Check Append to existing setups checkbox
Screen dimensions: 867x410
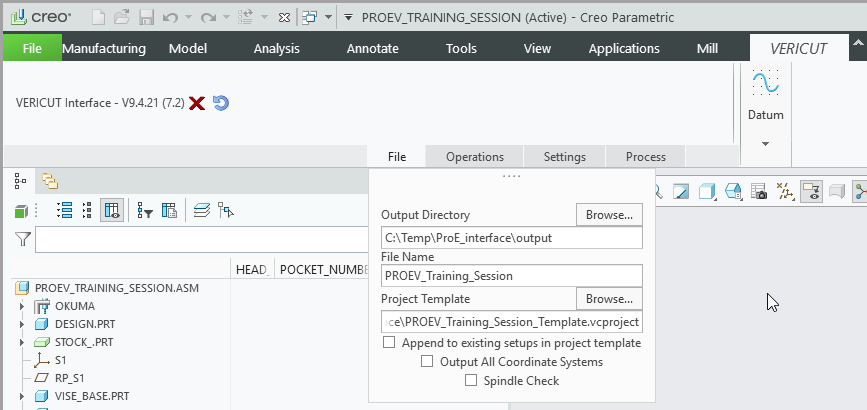[389, 342]
